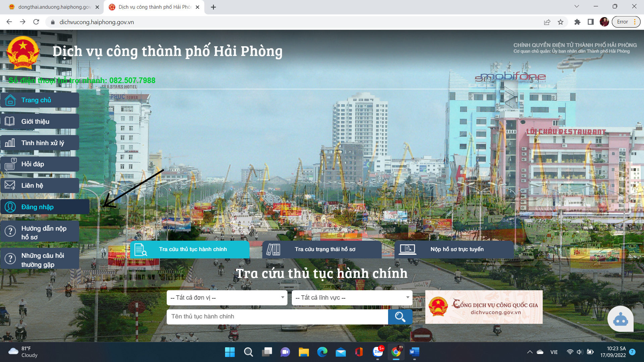Click the share page icon in address bar
Screen dimensions: 644x362
coord(547,22)
